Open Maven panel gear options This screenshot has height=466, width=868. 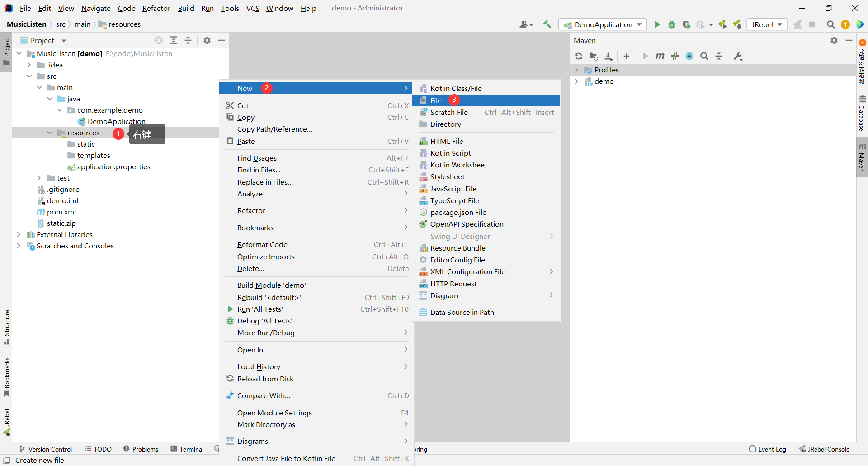[834, 40]
